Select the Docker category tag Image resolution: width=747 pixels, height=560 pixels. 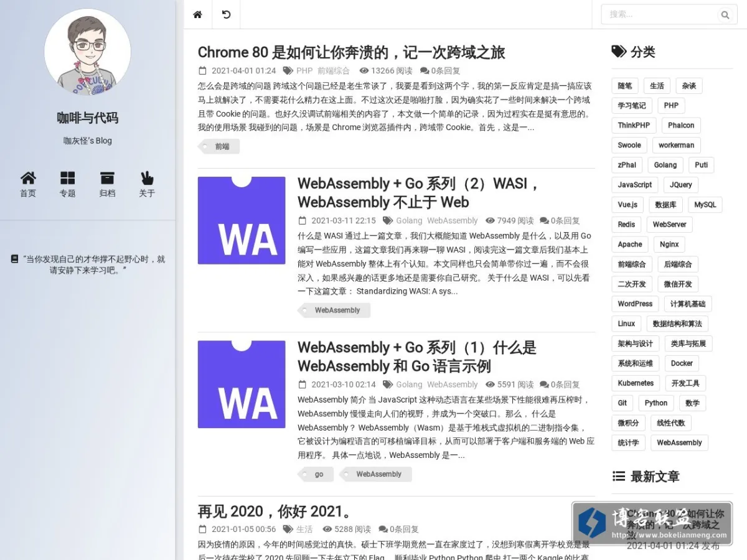tap(682, 363)
